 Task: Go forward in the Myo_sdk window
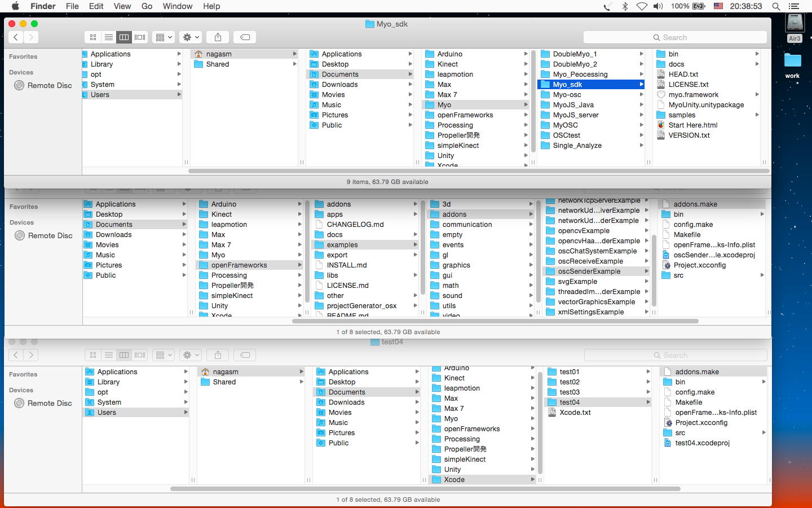[x=31, y=37]
